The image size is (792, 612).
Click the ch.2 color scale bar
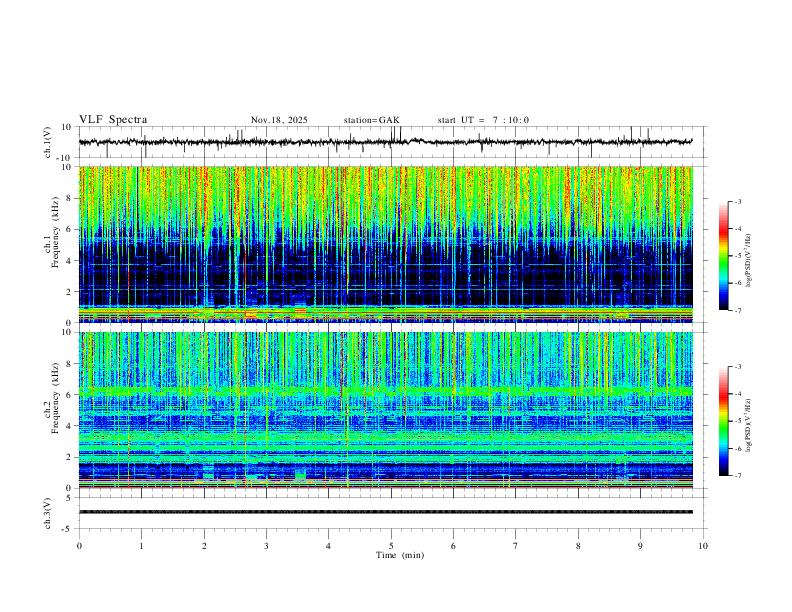pos(723,421)
